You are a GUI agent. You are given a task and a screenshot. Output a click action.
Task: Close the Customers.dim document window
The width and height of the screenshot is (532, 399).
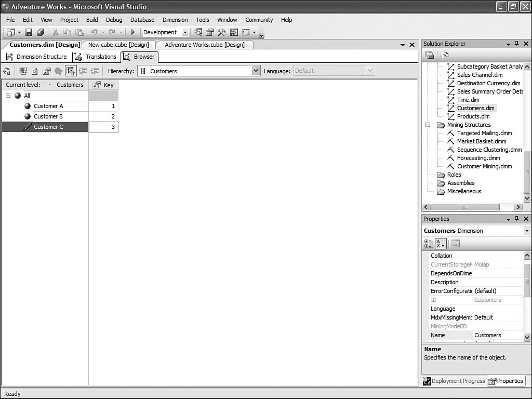(412, 45)
